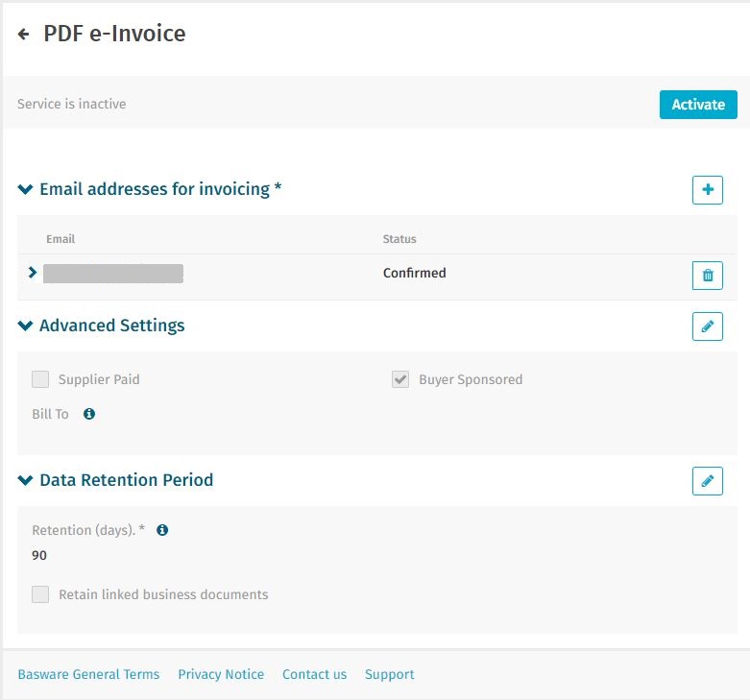Viewport: 750px width, 700px height.
Task: Open the Support link
Action: tap(389, 674)
